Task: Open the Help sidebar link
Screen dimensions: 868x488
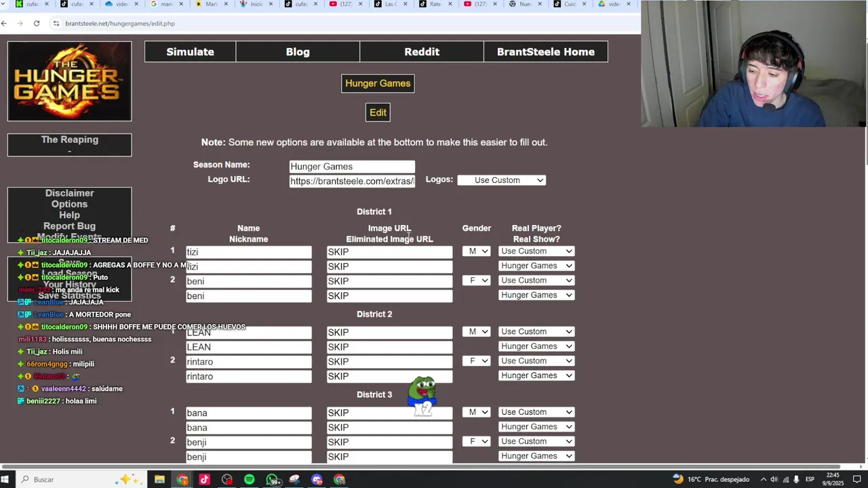Action: (x=70, y=215)
